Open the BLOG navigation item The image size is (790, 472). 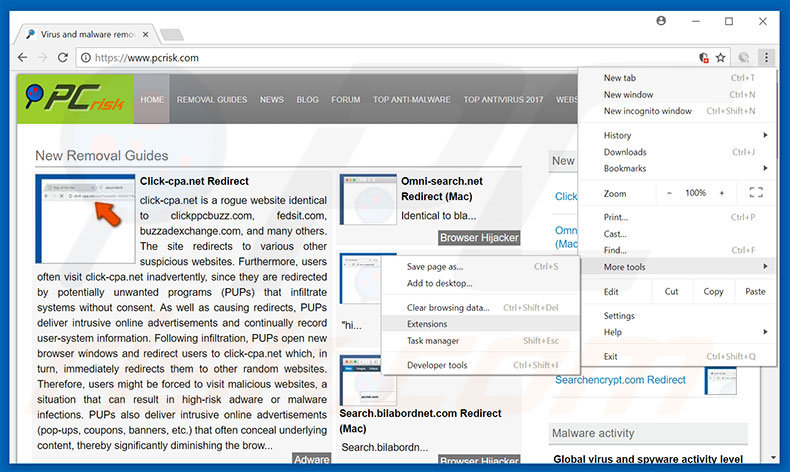[x=307, y=99]
